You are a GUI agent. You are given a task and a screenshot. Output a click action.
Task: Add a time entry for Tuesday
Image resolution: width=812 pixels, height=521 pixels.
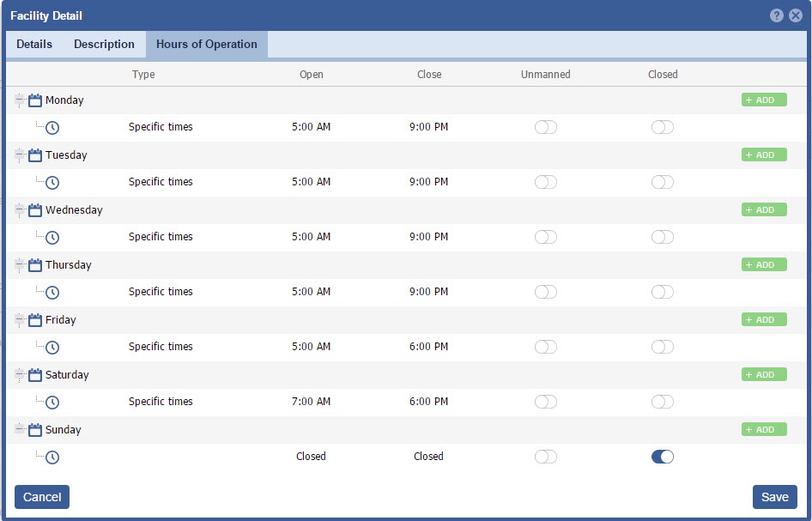click(x=763, y=155)
